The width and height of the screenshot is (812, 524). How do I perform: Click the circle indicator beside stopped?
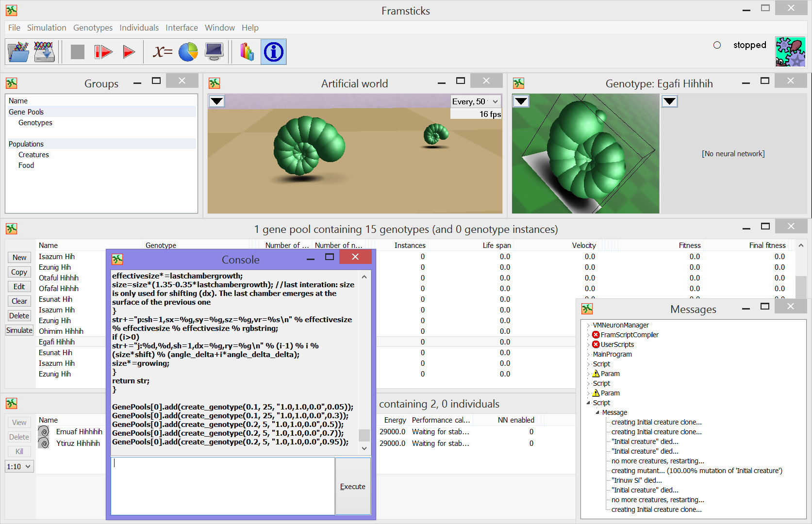pyautogui.click(x=717, y=45)
